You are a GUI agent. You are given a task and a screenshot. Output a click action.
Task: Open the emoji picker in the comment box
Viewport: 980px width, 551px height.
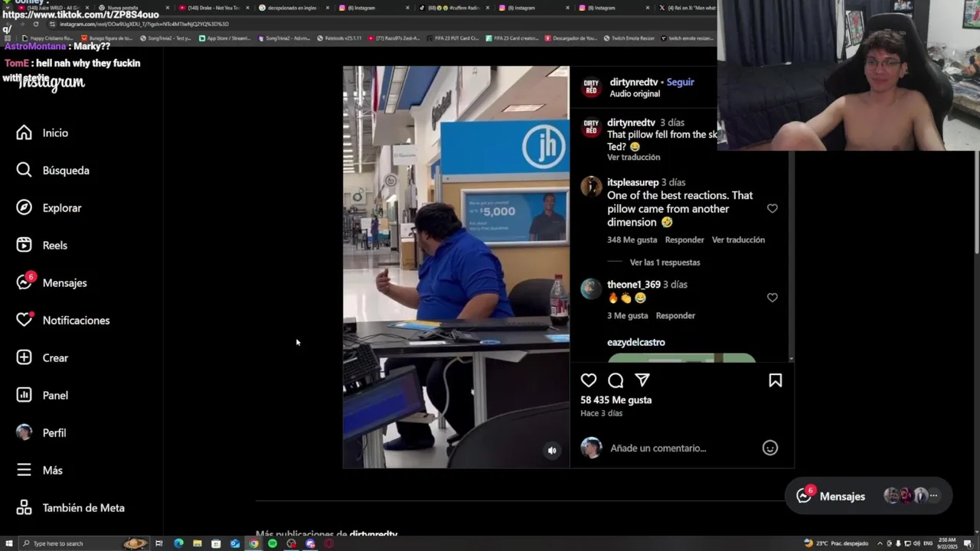770,448
